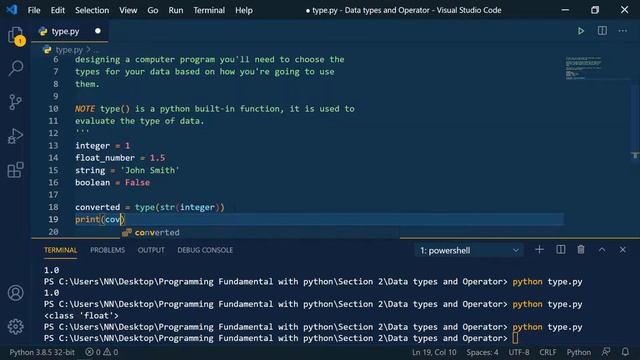Click 'print' on line 19
640x360 pixels.
[87, 220]
